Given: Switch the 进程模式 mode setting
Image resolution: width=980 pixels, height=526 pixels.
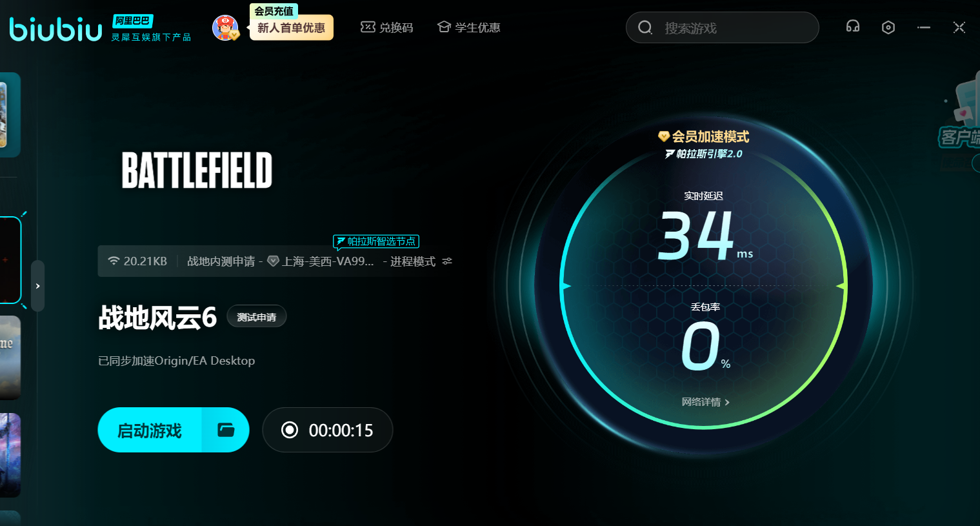Looking at the screenshot, I should 412,261.
